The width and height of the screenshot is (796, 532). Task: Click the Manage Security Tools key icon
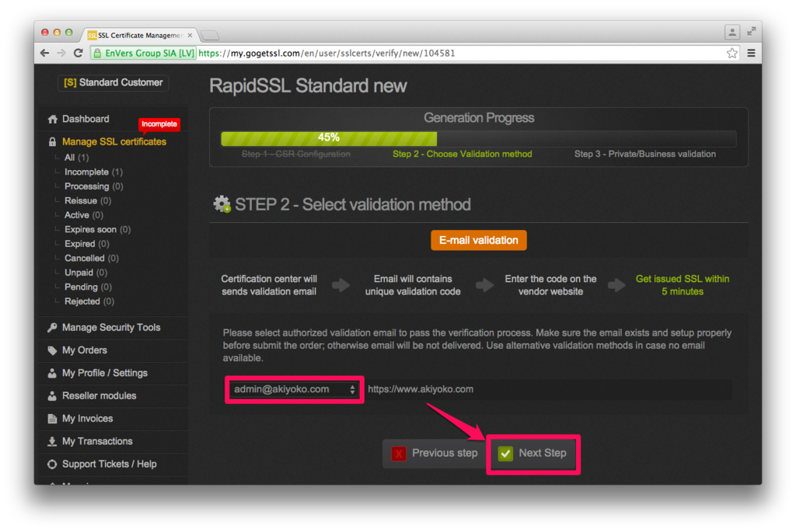pyautogui.click(x=52, y=328)
